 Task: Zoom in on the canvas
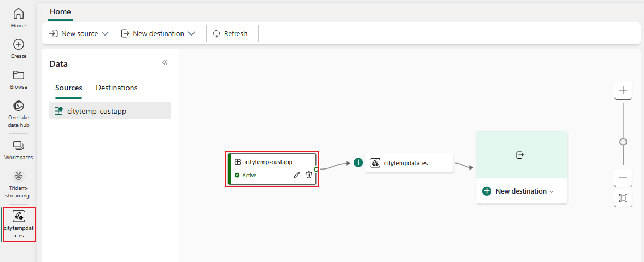click(623, 90)
